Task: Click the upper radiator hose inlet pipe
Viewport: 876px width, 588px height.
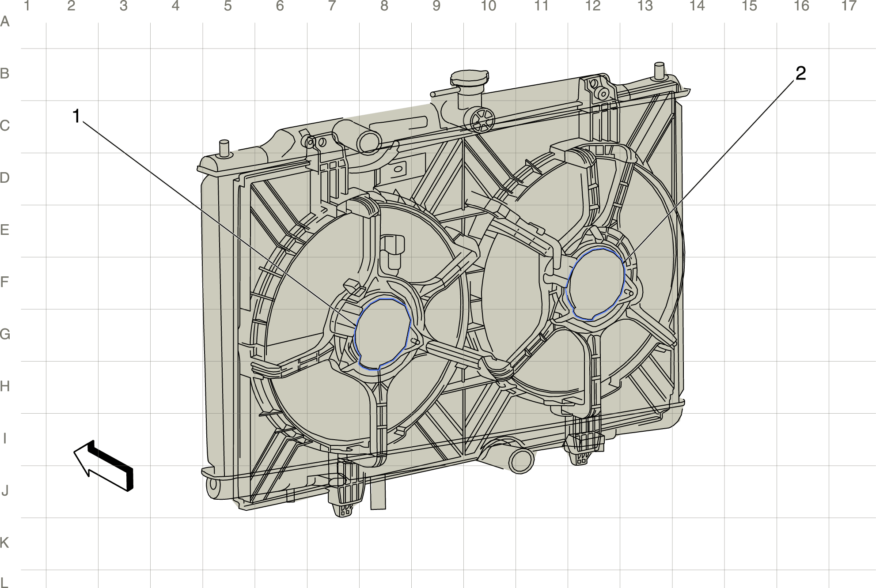Action: (358, 136)
